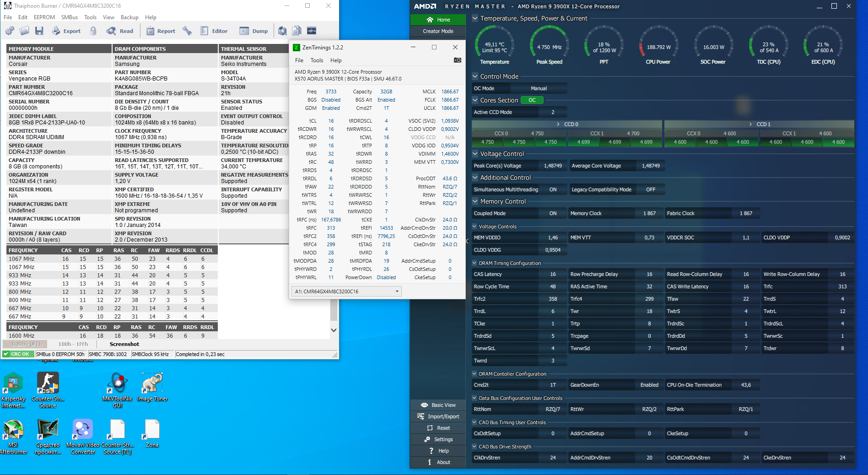Collapse the Control Mode section
Screen dimensions: 868x475
click(x=475, y=76)
